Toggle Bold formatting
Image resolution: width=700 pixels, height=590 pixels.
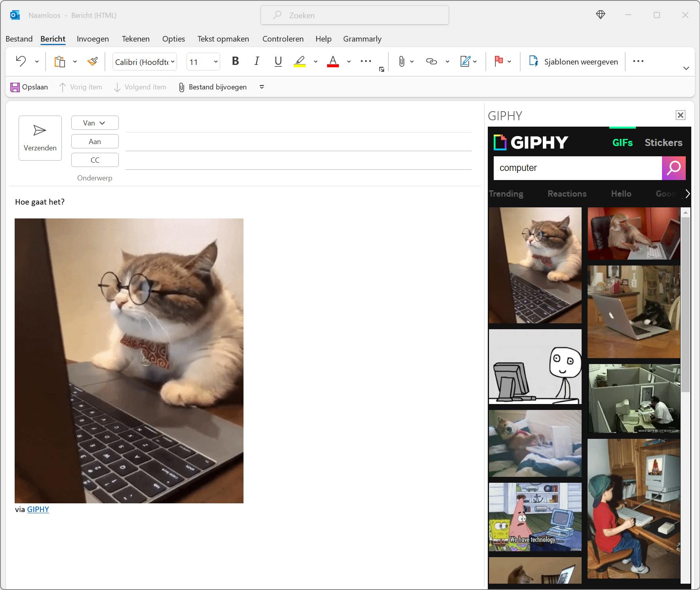click(x=236, y=61)
